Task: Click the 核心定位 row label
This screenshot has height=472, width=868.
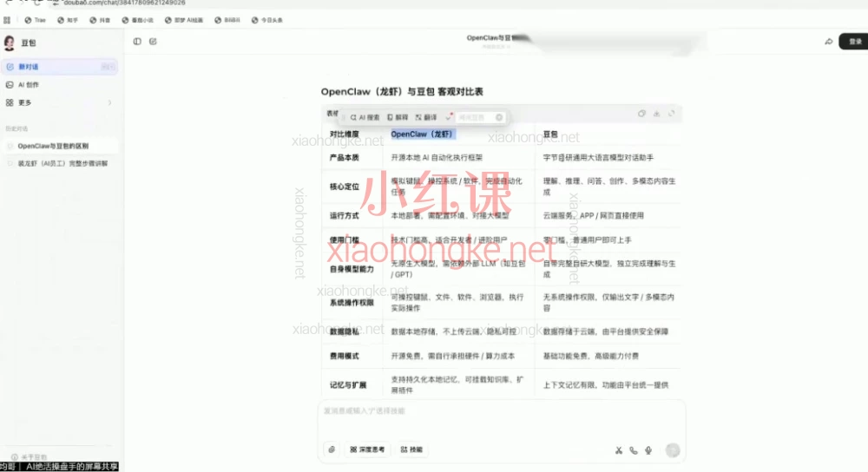Action: pos(345,187)
